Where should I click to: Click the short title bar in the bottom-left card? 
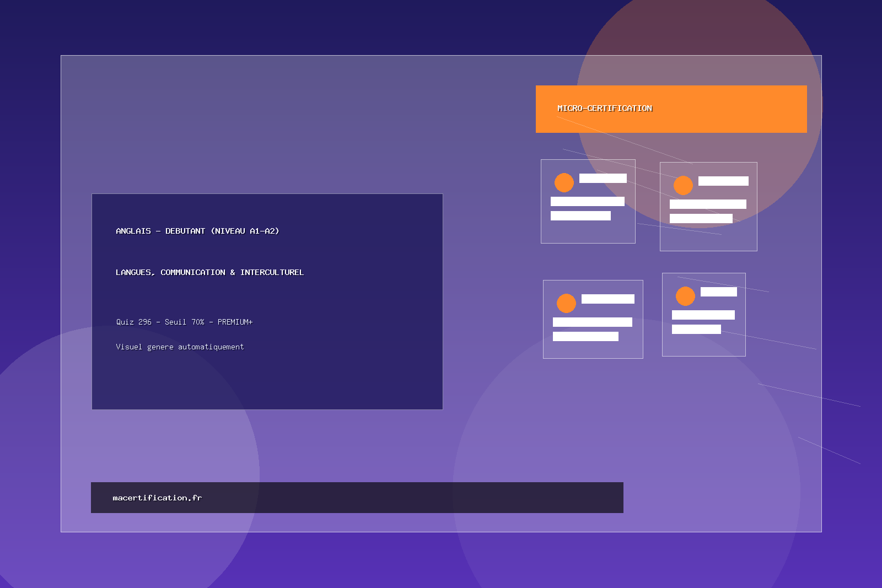tap(607, 299)
